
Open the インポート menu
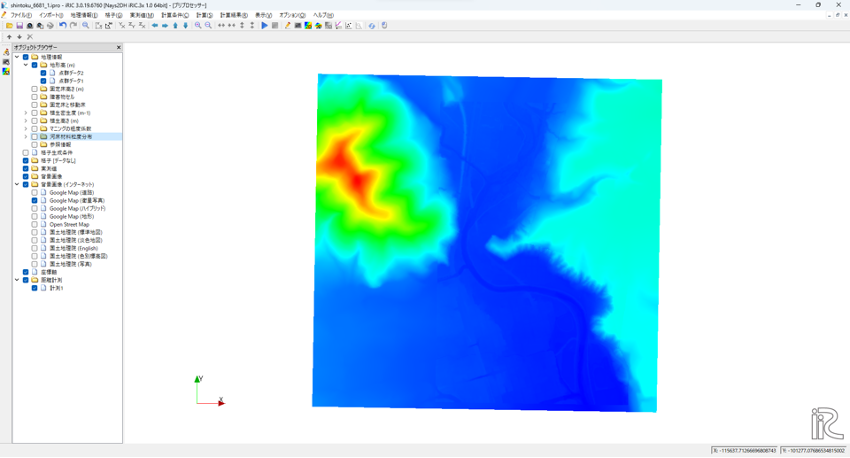tap(51, 15)
